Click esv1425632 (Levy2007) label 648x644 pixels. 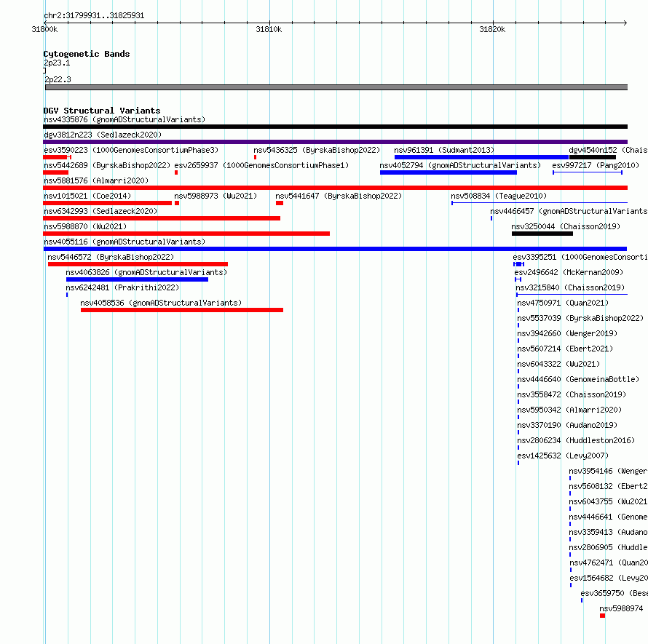click(563, 456)
